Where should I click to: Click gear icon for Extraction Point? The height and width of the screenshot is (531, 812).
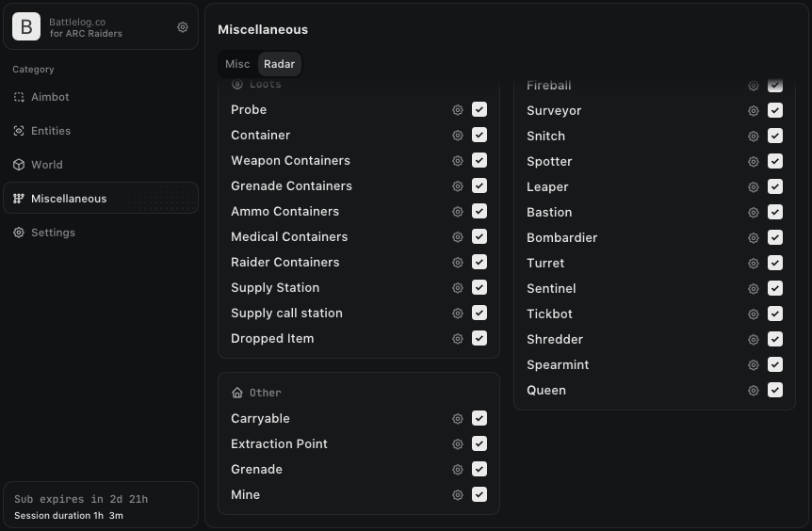(457, 444)
